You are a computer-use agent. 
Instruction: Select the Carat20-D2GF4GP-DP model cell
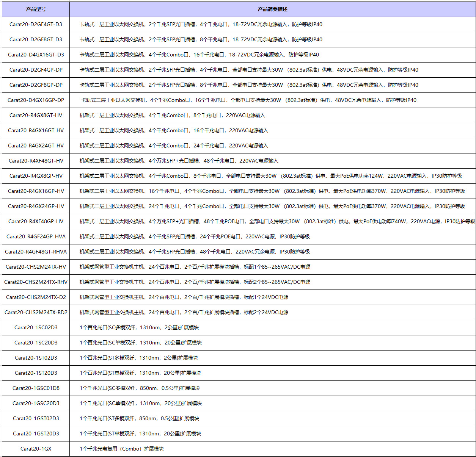pyautogui.click(x=36, y=70)
